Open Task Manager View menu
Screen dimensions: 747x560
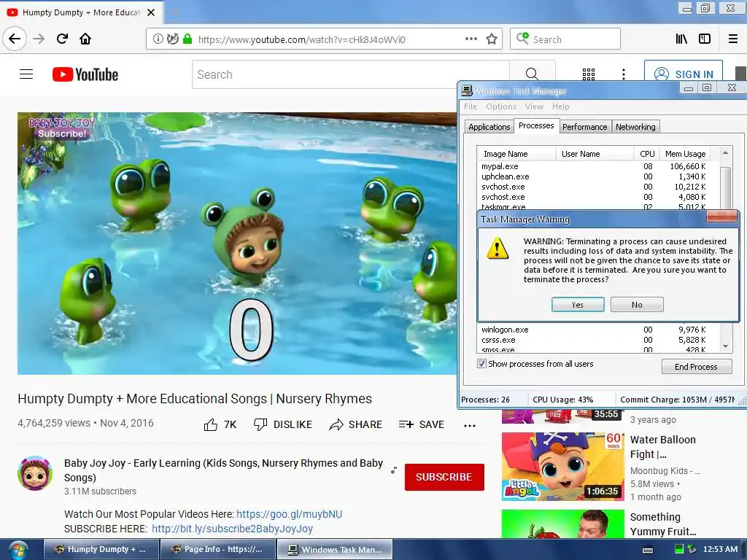(534, 106)
